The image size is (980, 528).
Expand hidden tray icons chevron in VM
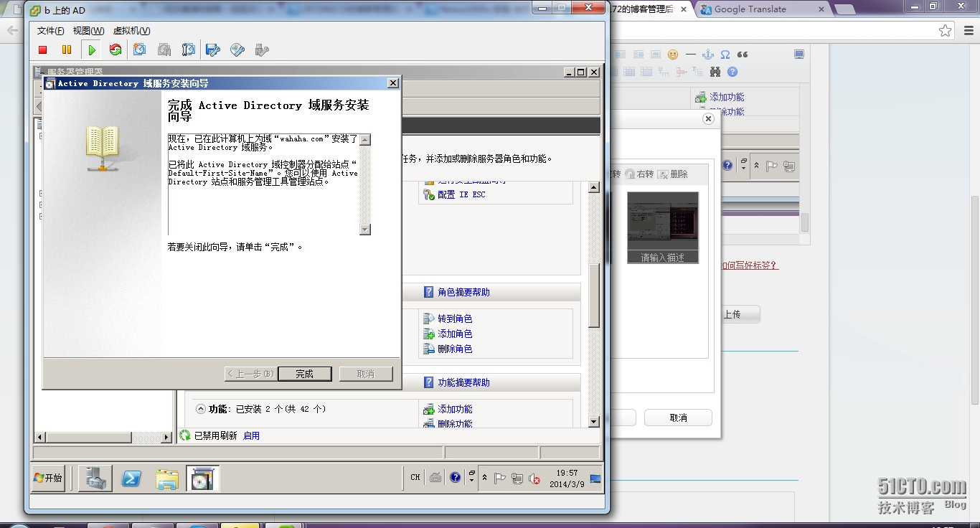(x=485, y=478)
